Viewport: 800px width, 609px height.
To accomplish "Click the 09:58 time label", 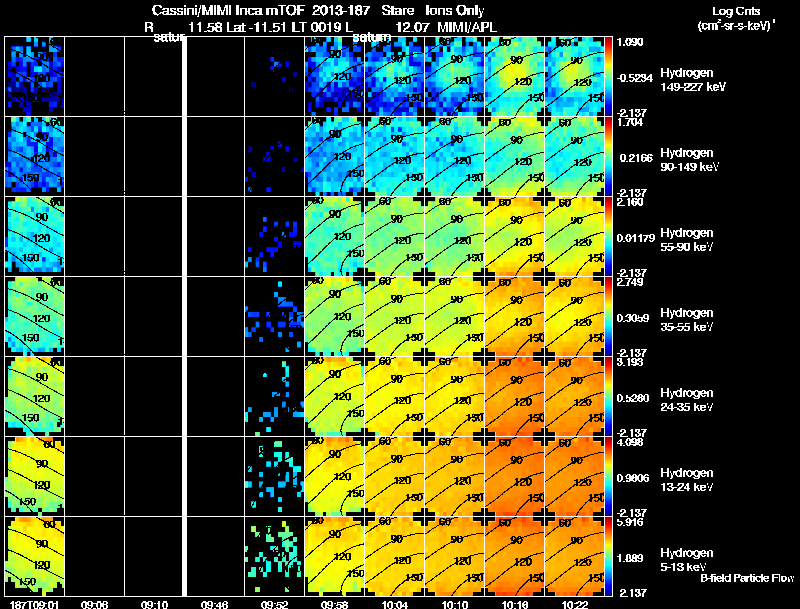I will tap(334, 604).
